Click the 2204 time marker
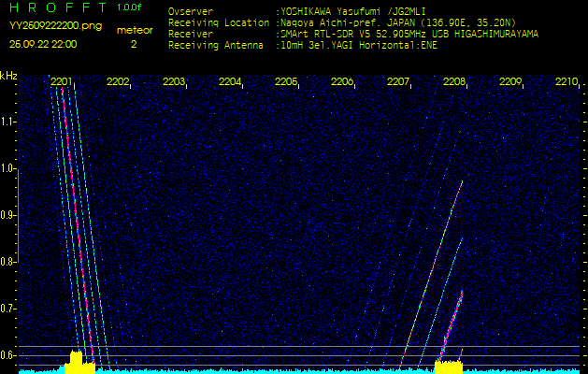This screenshot has width=588, height=374. (x=230, y=82)
